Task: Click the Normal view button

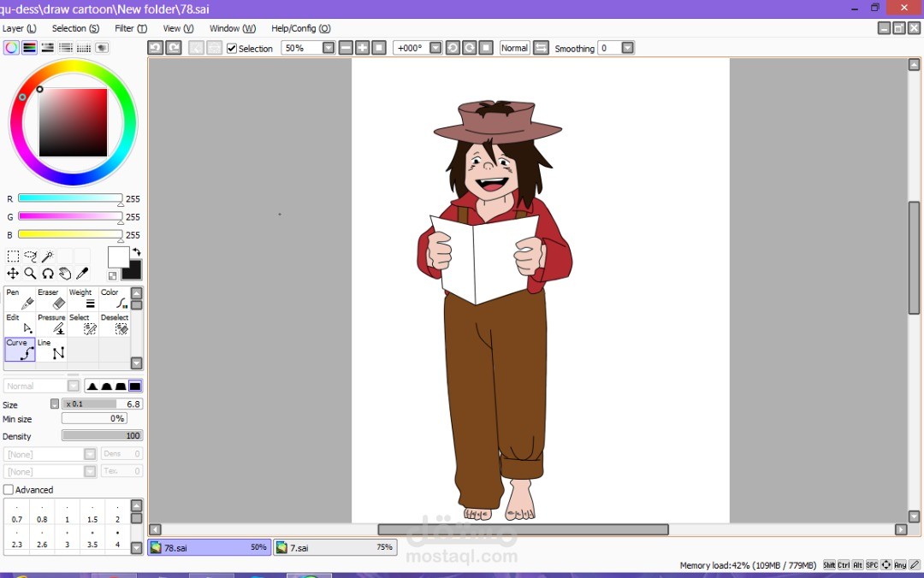Action: coord(514,48)
